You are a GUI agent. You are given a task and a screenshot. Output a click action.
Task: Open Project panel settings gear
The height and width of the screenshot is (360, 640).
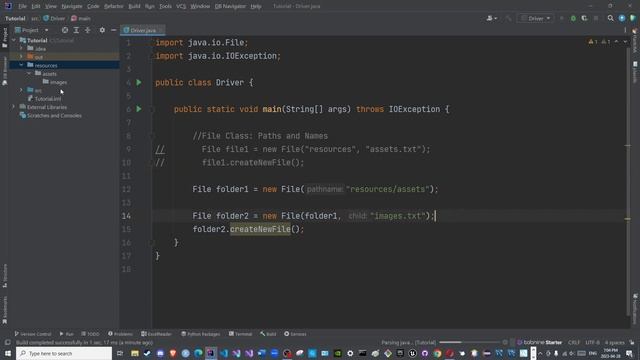pos(102,30)
